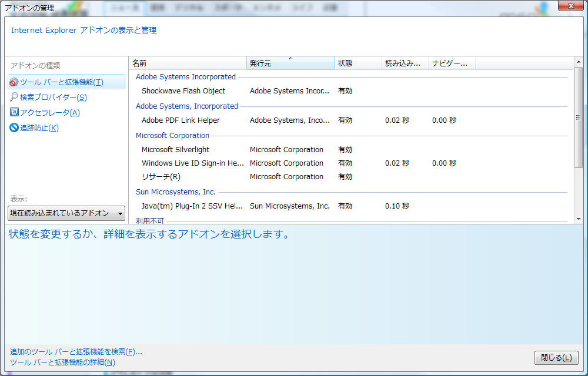Click the list scrollbar up arrow
Image resolution: width=588 pixels, height=376 pixels.
[578, 62]
